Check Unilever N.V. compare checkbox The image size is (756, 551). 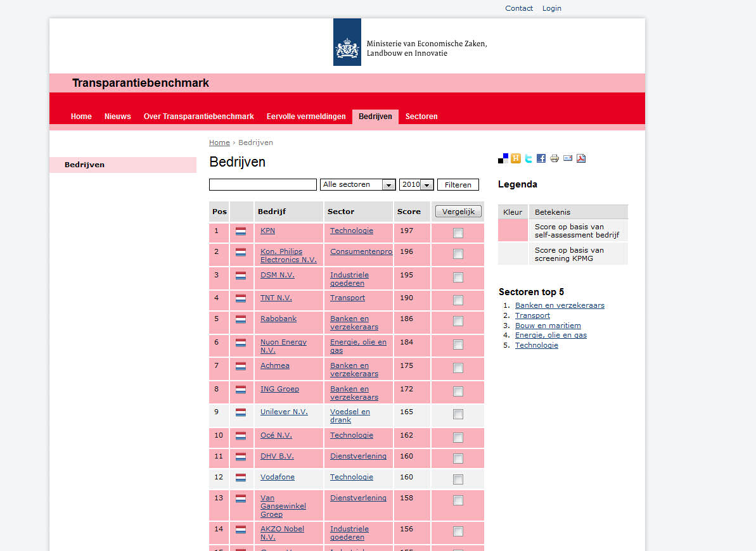pyautogui.click(x=458, y=415)
